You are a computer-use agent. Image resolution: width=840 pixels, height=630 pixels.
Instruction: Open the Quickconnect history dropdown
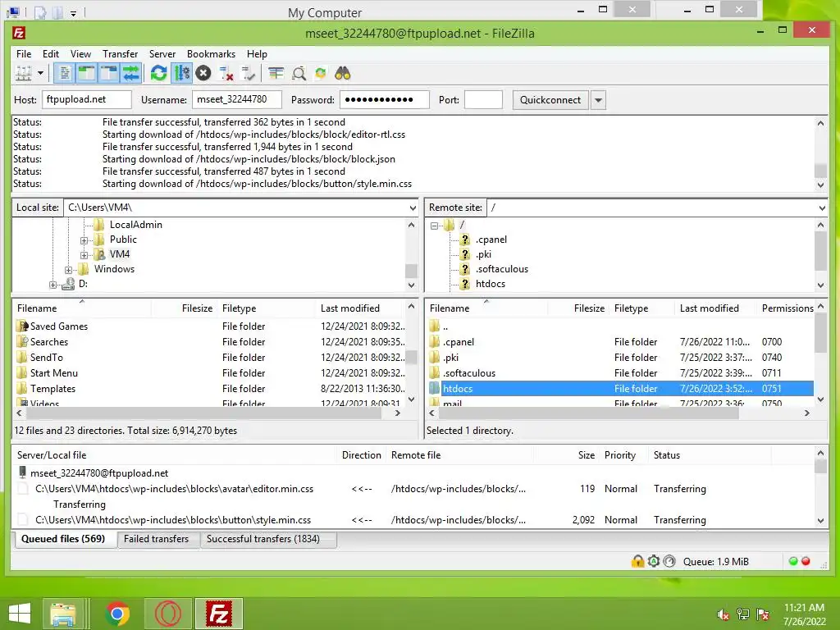(598, 99)
